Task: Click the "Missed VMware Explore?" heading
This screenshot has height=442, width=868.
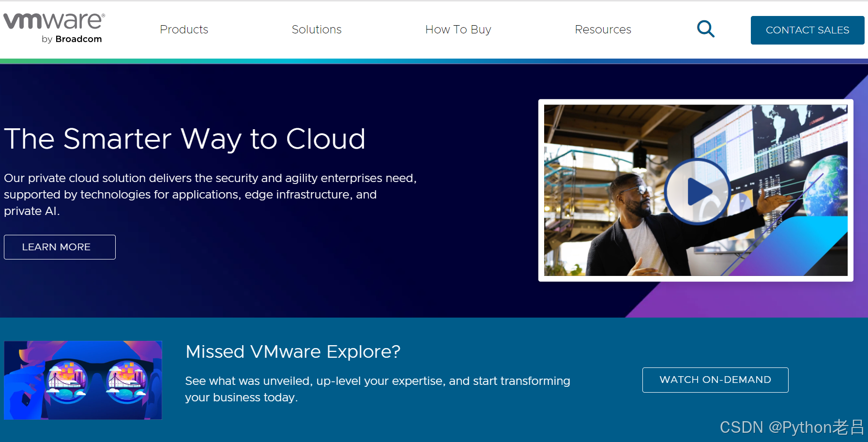Action: coord(293,351)
